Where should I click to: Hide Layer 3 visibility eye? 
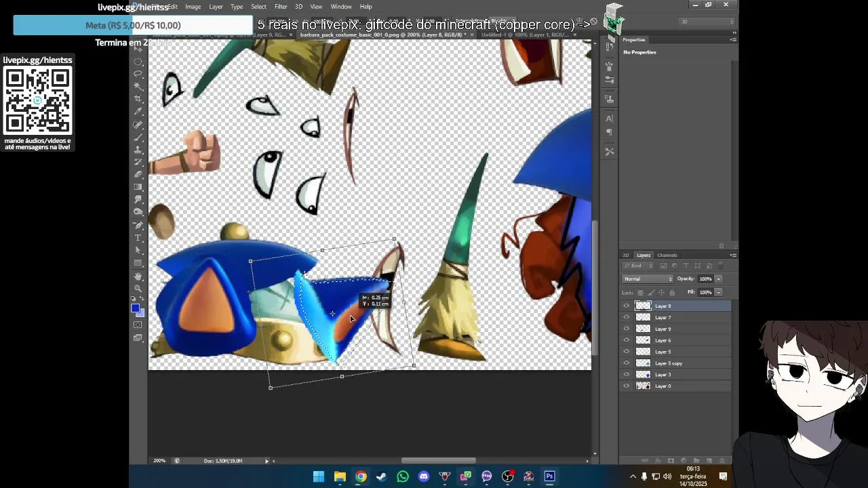point(627,374)
